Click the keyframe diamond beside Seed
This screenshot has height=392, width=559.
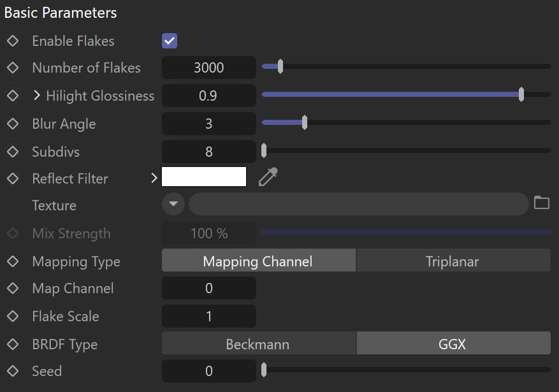pyautogui.click(x=13, y=371)
